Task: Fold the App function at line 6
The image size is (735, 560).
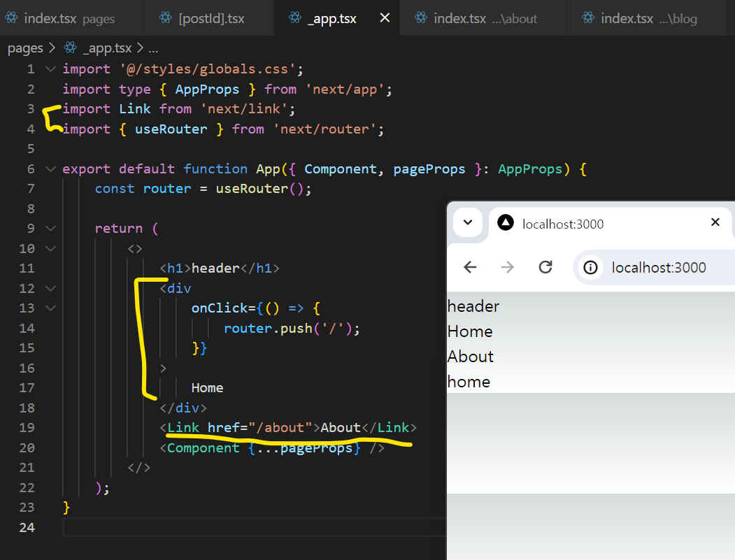Action: (x=50, y=168)
